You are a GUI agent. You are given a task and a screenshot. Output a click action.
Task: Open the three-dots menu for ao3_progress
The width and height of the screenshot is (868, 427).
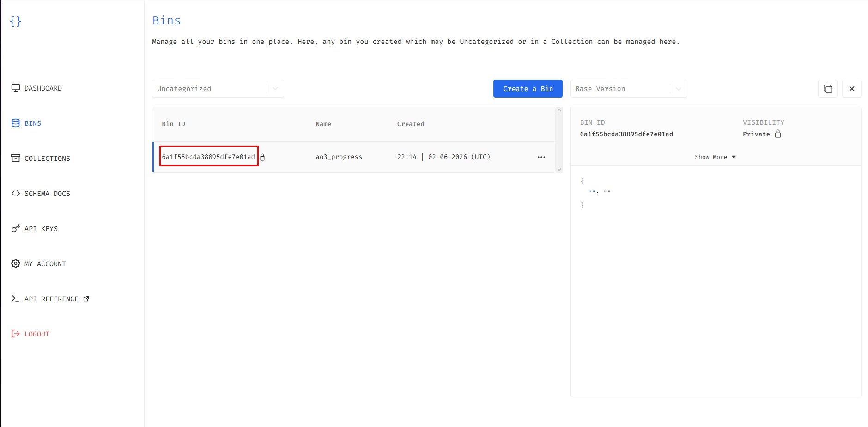(x=541, y=157)
